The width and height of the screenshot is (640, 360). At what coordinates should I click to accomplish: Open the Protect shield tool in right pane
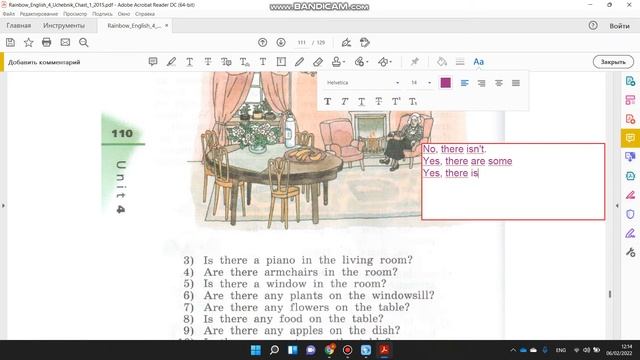coord(630,214)
